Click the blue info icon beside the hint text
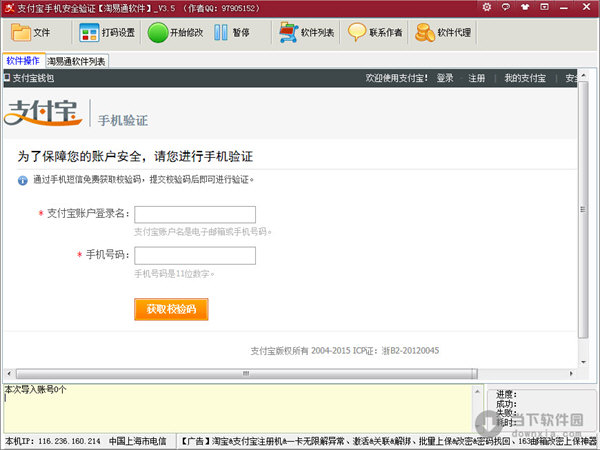 tap(23, 181)
